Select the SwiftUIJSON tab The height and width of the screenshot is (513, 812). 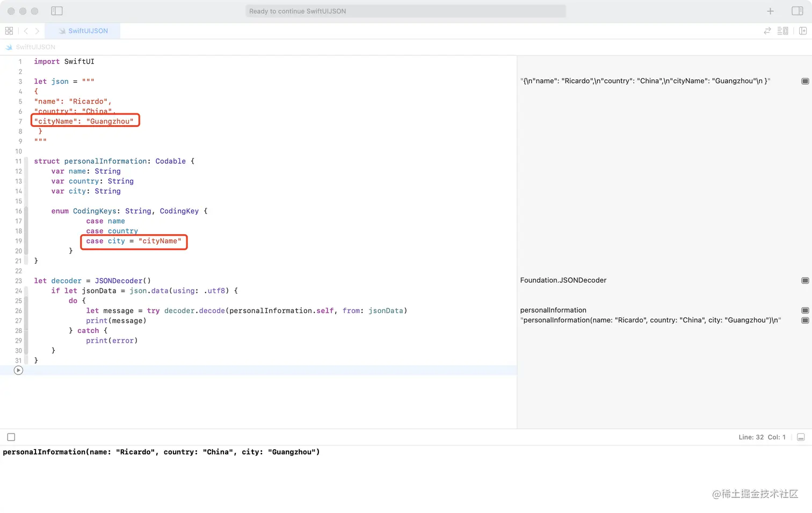(83, 31)
